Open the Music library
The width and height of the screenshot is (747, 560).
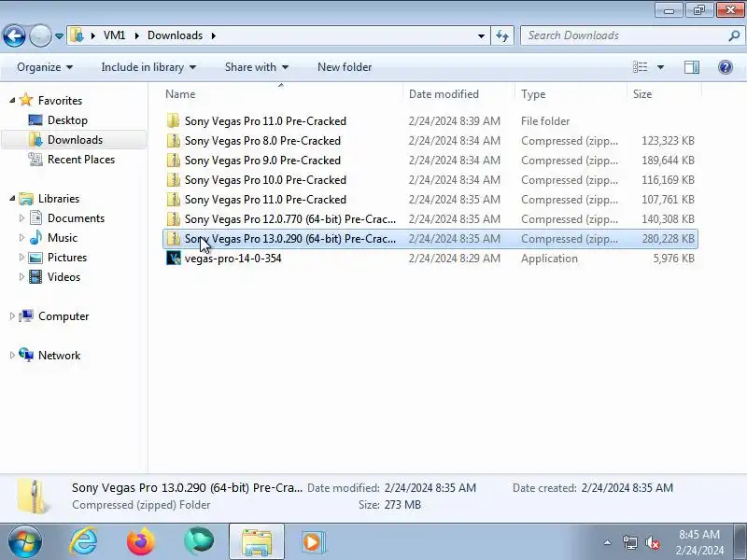(x=63, y=238)
